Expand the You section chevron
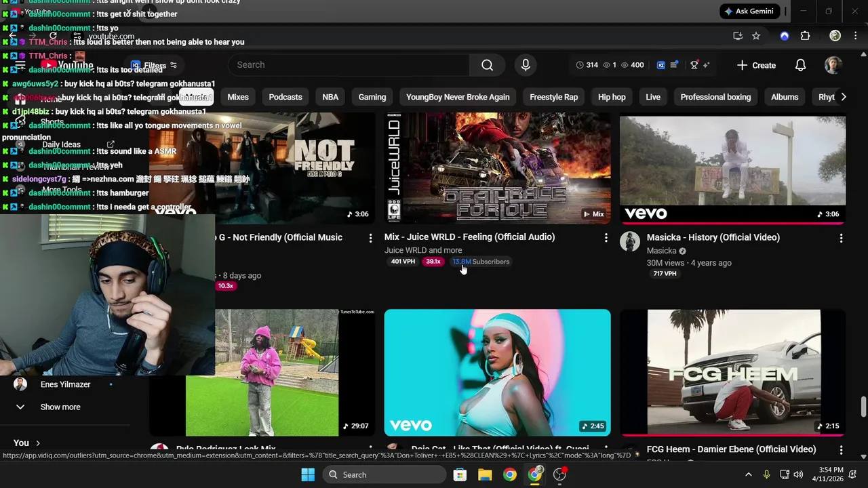The height and width of the screenshot is (488, 868). pos(38,443)
